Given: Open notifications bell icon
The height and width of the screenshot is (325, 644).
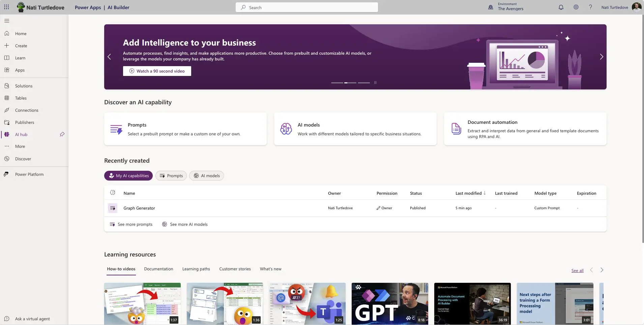Looking at the screenshot, I should [561, 7].
